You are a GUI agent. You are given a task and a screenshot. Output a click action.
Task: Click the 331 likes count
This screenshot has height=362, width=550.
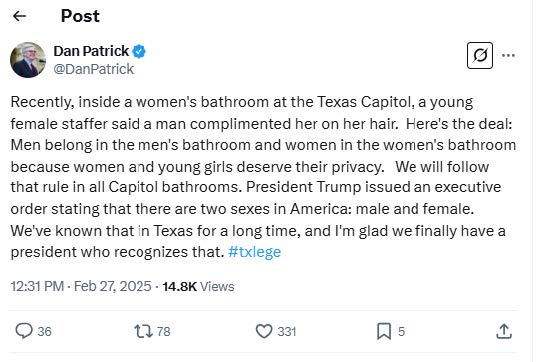coord(287,331)
